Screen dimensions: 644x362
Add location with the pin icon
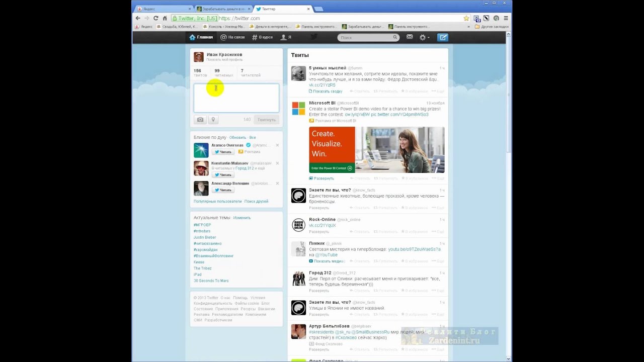coord(213,120)
